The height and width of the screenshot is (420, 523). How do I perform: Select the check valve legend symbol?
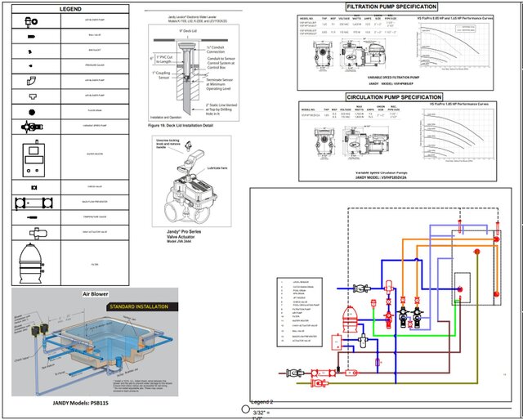[32, 187]
